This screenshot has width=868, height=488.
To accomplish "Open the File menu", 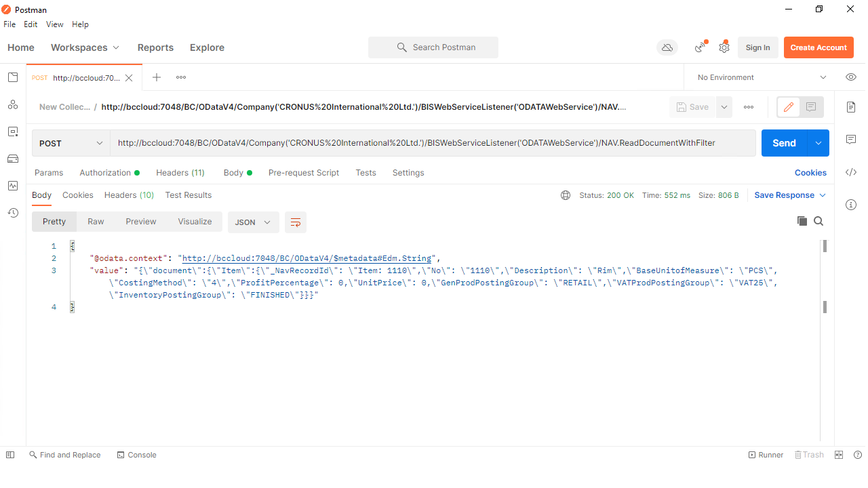I will 9,24.
